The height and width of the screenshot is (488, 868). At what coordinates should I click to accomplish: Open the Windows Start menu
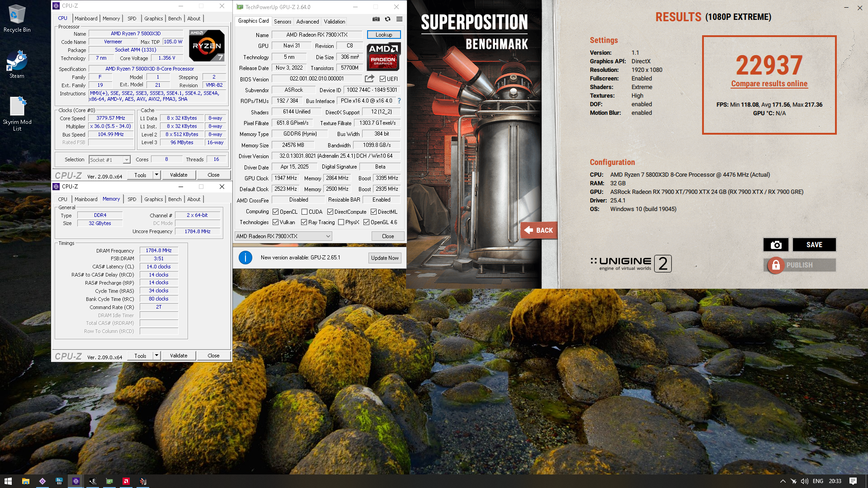point(8,481)
